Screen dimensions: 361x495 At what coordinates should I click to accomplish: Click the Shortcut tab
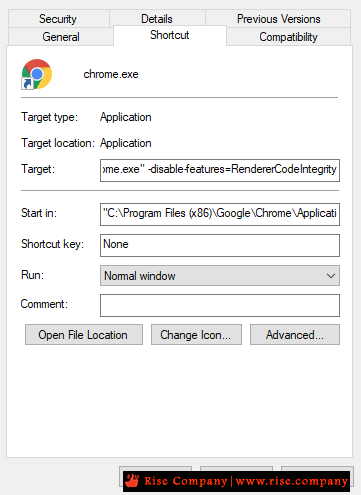coord(170,35)
